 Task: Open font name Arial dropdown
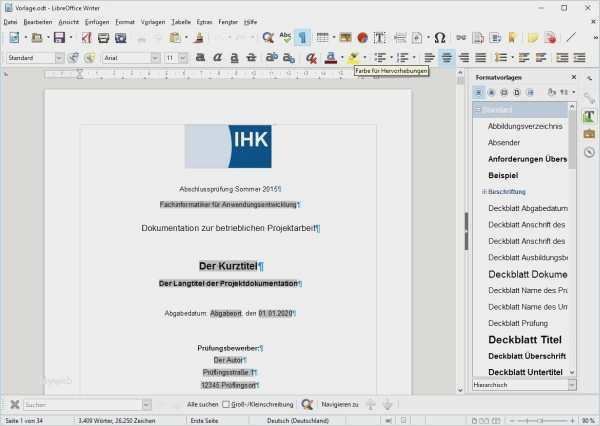tap(155, 58)
